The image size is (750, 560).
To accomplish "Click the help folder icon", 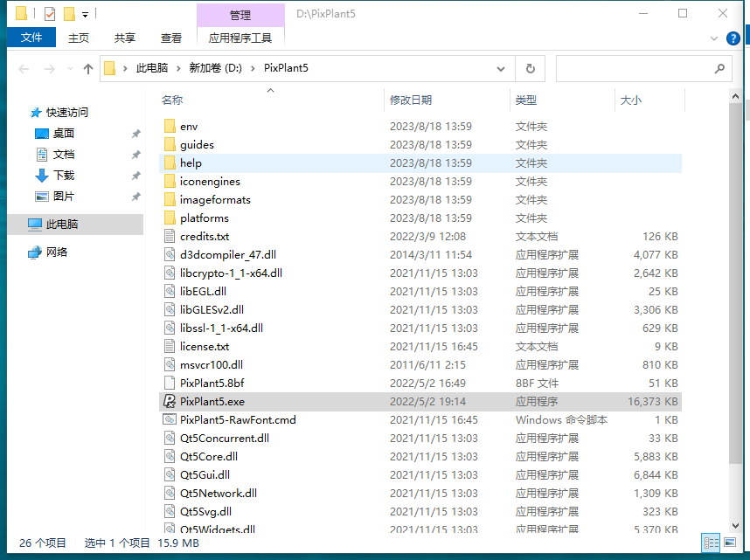I will pos(170,163).
